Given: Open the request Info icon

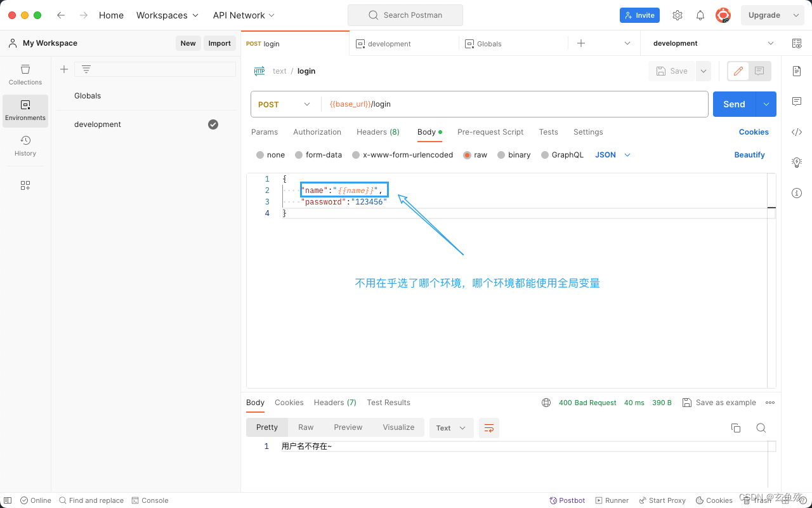Looking at the screenshot, I should tap(797, 193).
